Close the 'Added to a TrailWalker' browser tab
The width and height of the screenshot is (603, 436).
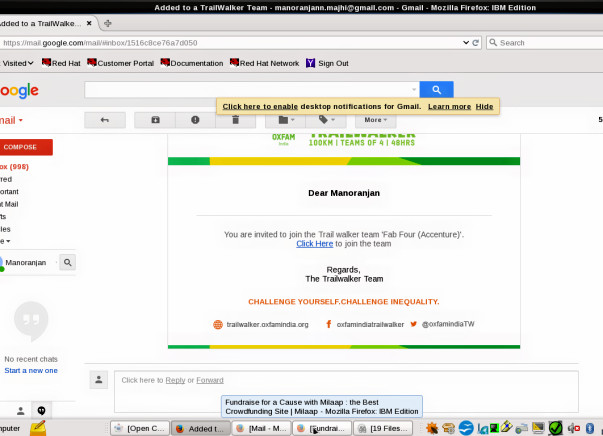click(x=89, y=23)
